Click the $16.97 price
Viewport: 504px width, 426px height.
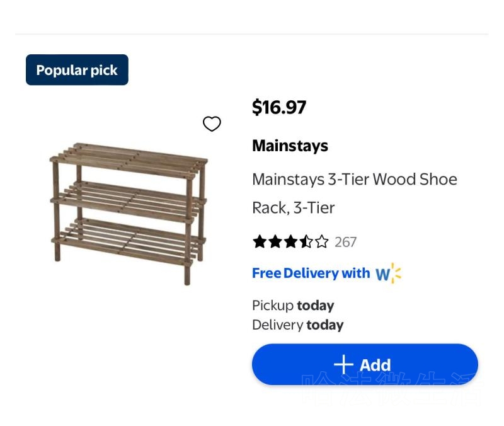click(279, 108)
